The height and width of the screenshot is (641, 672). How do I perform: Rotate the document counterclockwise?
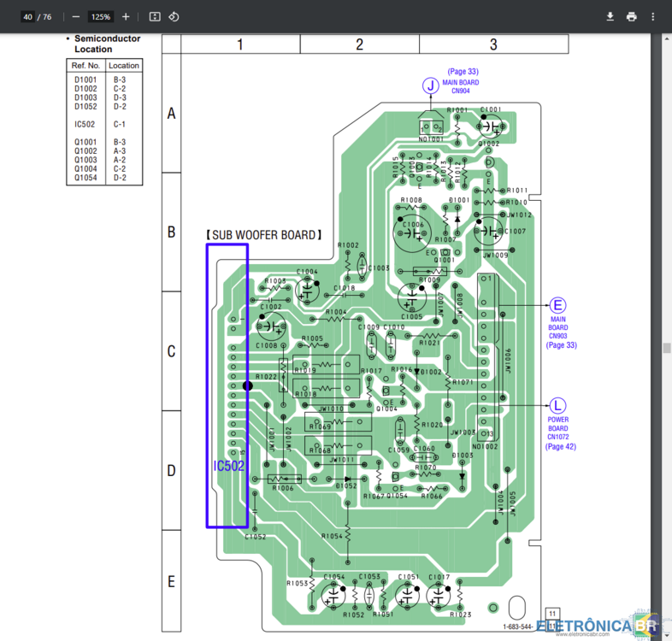pyautogui.click(x=174, y=16)
